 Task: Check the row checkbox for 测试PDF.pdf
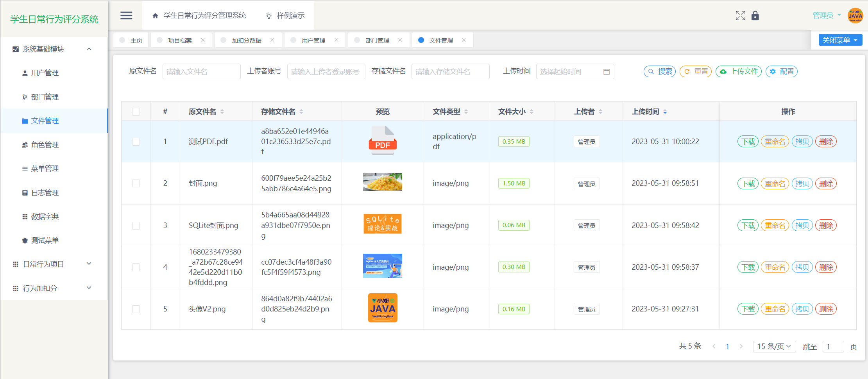coord(136,141)
